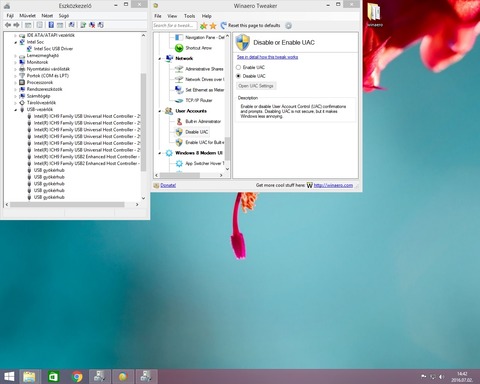Expand the Portok (COM és LPT) node
Viewport: 480px width, 384px height.
pyautogui.click(x=15, y=76)
